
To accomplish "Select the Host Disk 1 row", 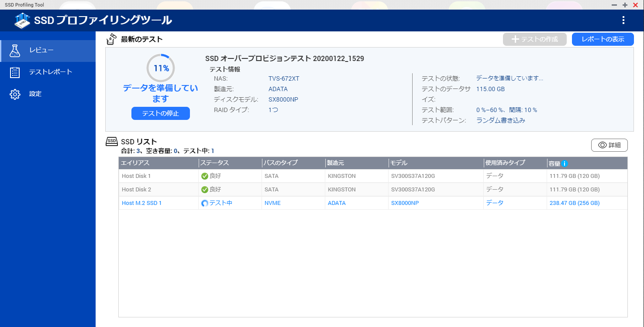I will (x=373, y=176).
